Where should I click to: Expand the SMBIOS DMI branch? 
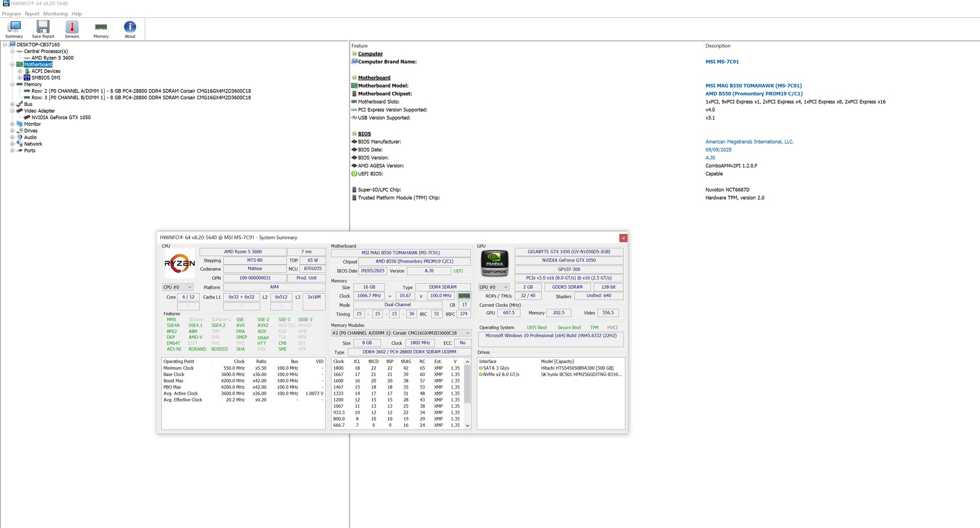[x=20, y=77]
